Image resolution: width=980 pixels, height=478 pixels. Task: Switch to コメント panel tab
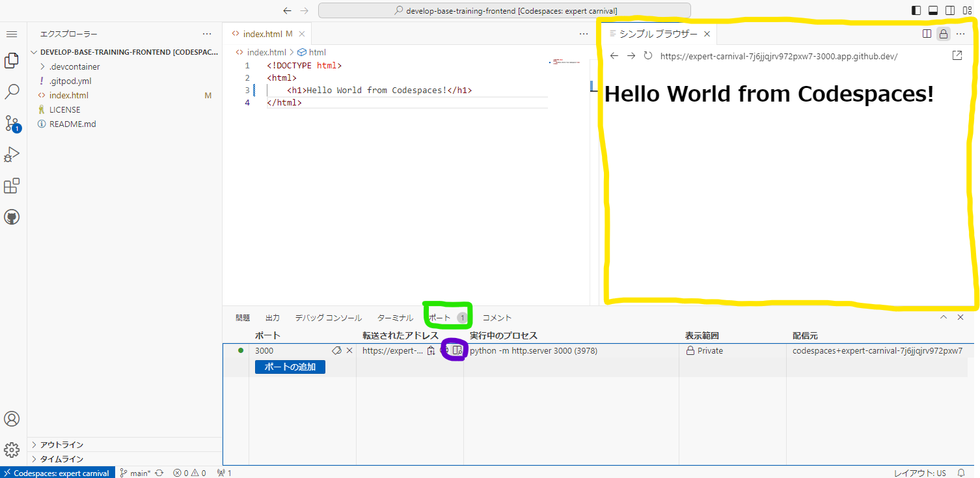tap(497, 318)
